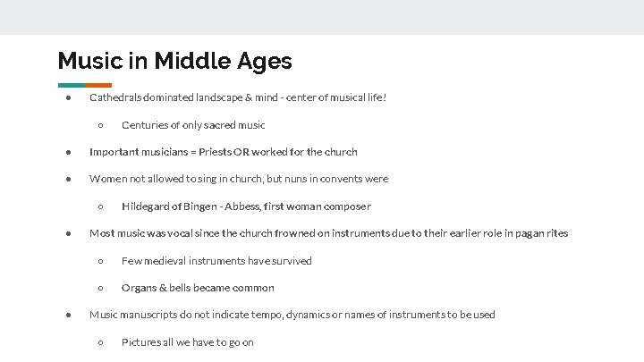Click the hollow bullet beside Centuries of sacred music
This screenshot has height=362, width=644.
[x=100, y=124]
